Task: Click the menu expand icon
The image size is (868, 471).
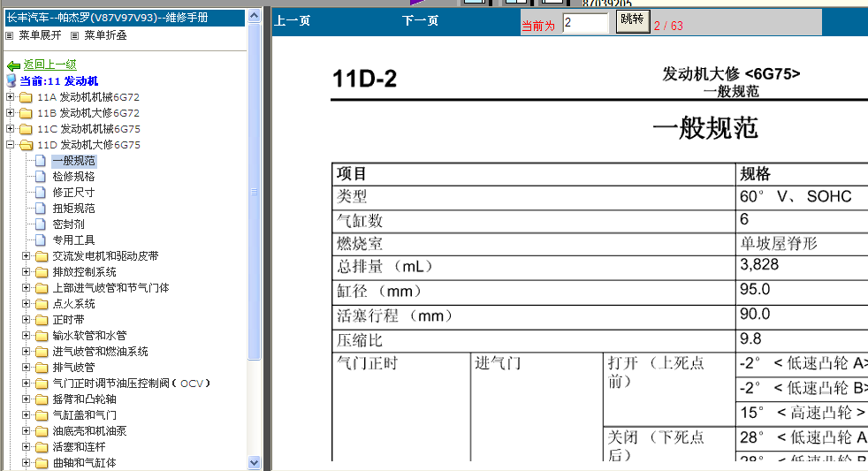Action: tap(10, 36)
